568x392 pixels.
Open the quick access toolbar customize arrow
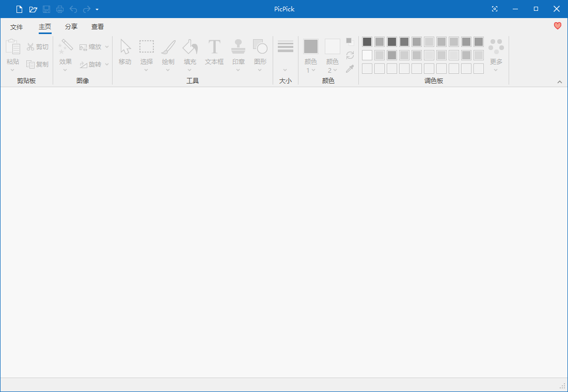click(x=97, y=9)
